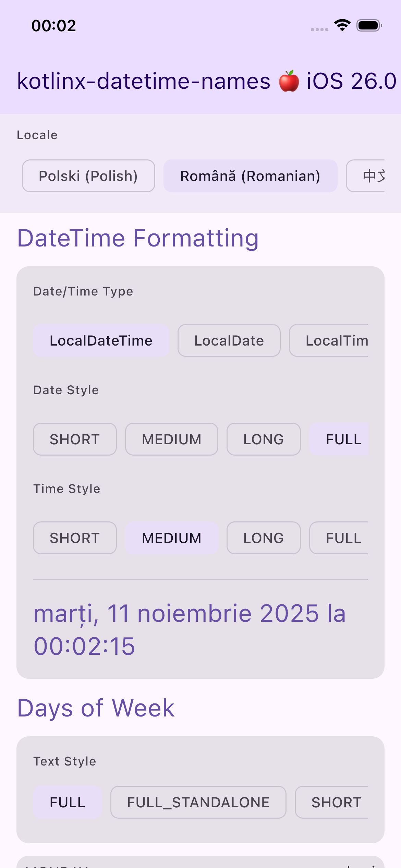This screenshot has width=401, height=868.
Task: Set Time Style to LONG
Action: point(264,538)
